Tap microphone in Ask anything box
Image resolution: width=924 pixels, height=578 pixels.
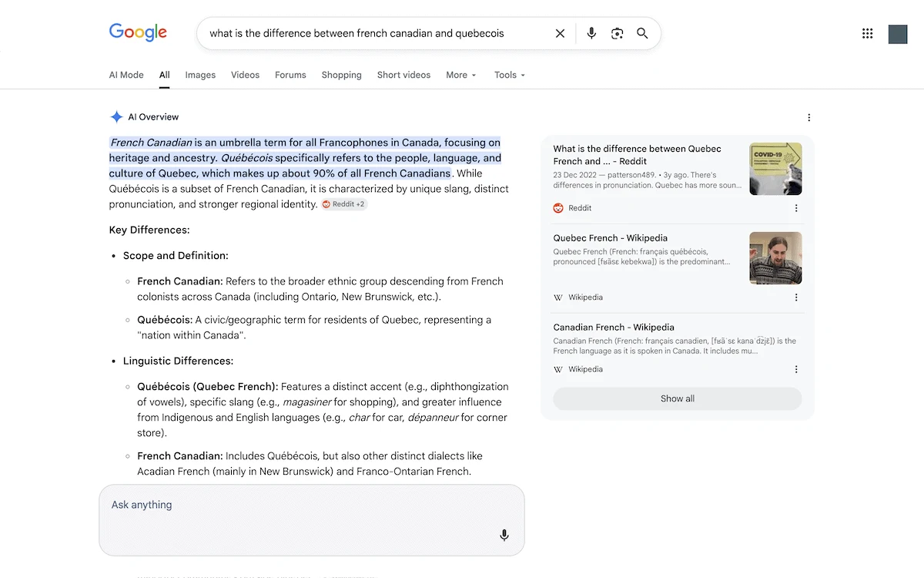[504, 535]
